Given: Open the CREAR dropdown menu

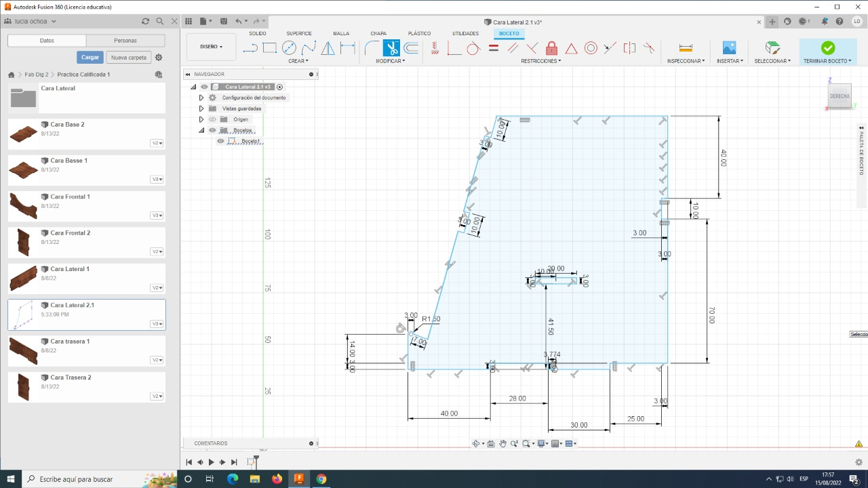Looking at the screenshot, I should [x=298, y=61].
